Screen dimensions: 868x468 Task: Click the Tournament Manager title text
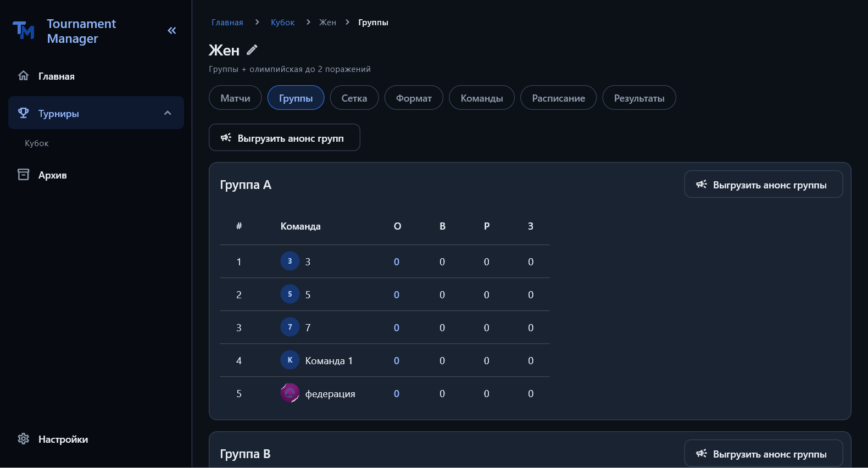click(81, 31)
